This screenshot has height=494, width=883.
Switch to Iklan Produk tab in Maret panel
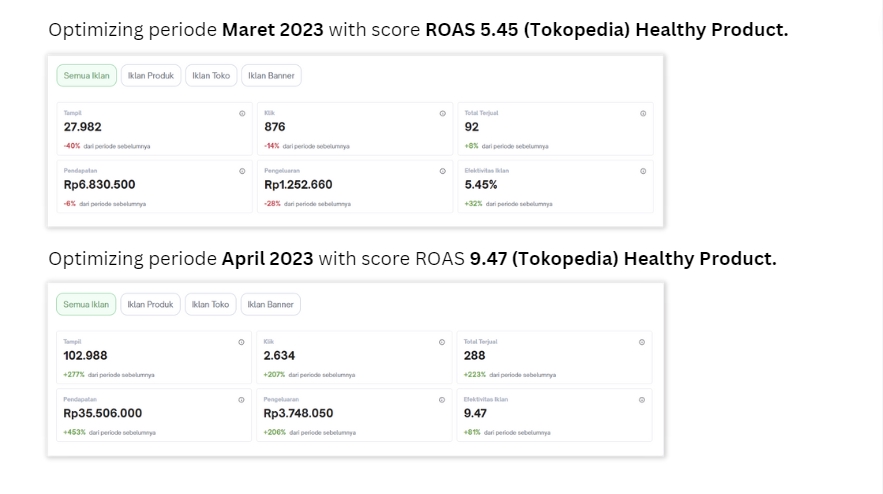tap(151, 76)
